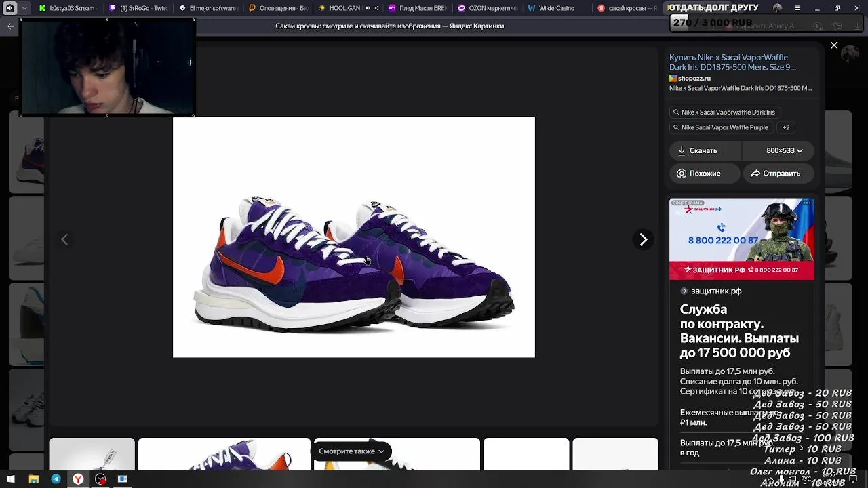The height and width of the screenshot is (488, 868).
Task: Open the ad banner options dots
Action: point(807,203)
